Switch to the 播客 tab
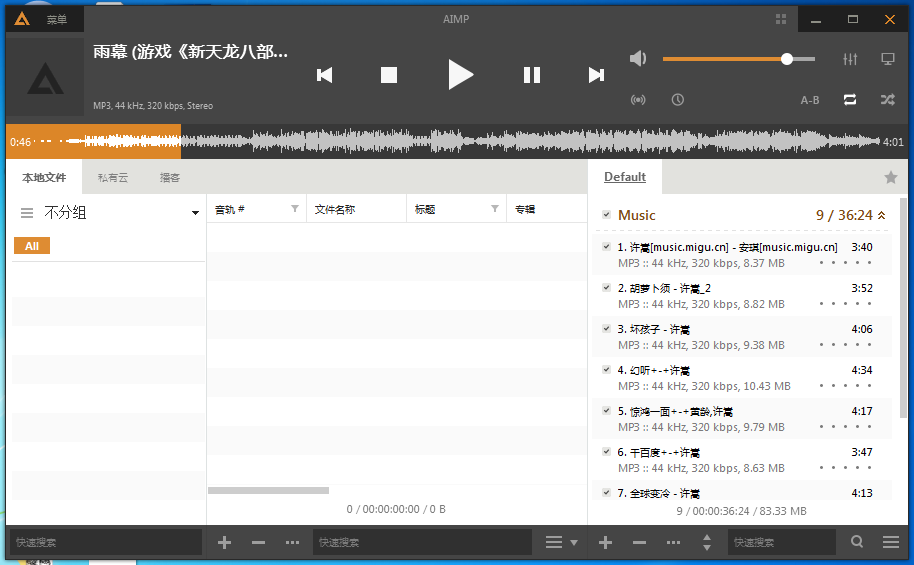 [x=170, y=178]
